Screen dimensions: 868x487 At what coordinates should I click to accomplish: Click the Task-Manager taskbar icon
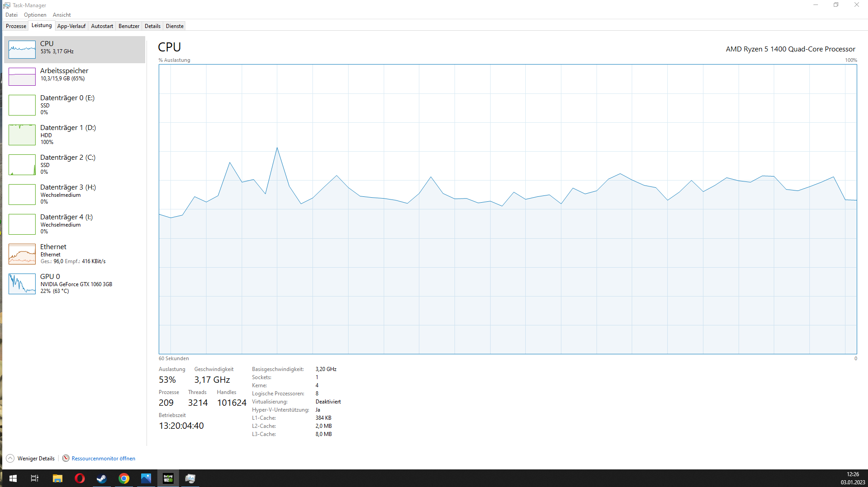coord(190,478)
